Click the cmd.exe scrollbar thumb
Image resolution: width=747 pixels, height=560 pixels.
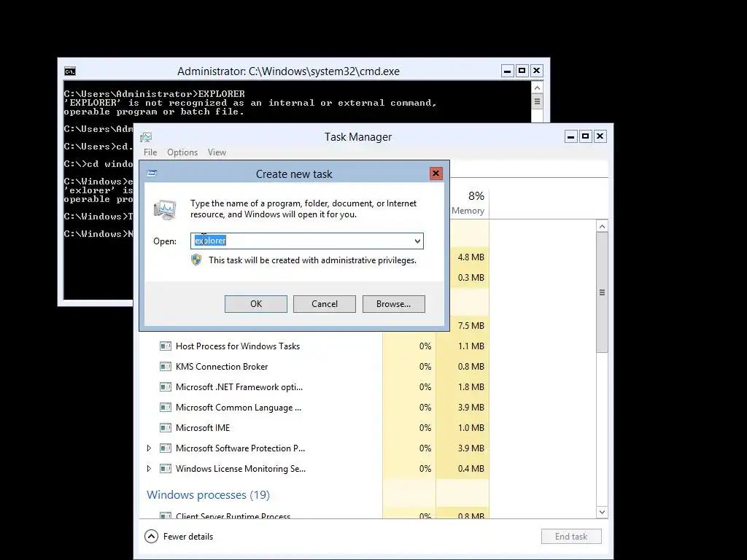tap(537, 101)
